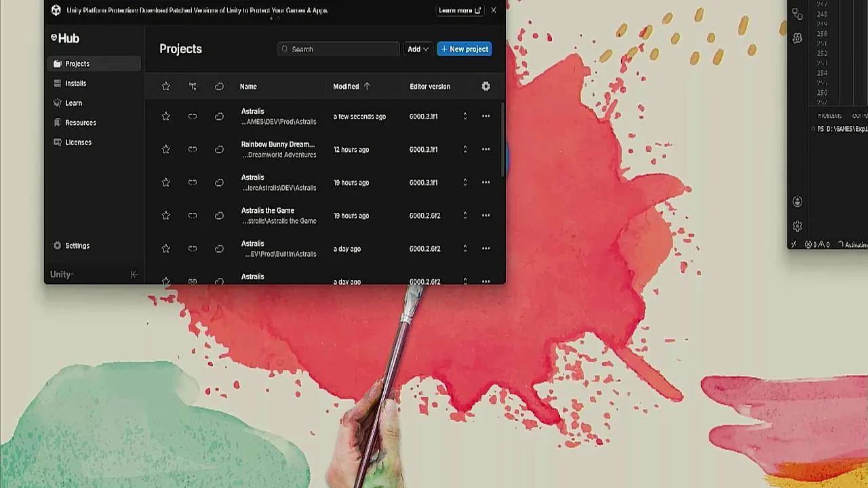Screen dimensions: 868x488
Task: Click the PS D:\GAMES terminal prompt line
Action: pos(842,129)
